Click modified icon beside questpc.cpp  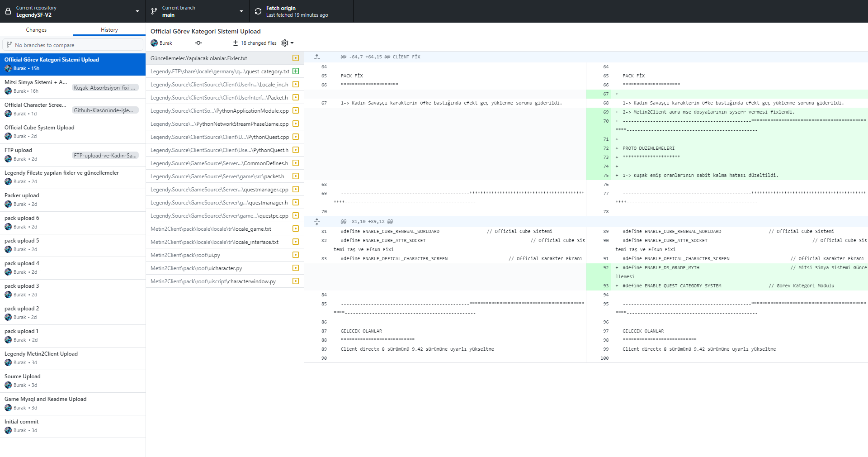[x=296, y=215]
